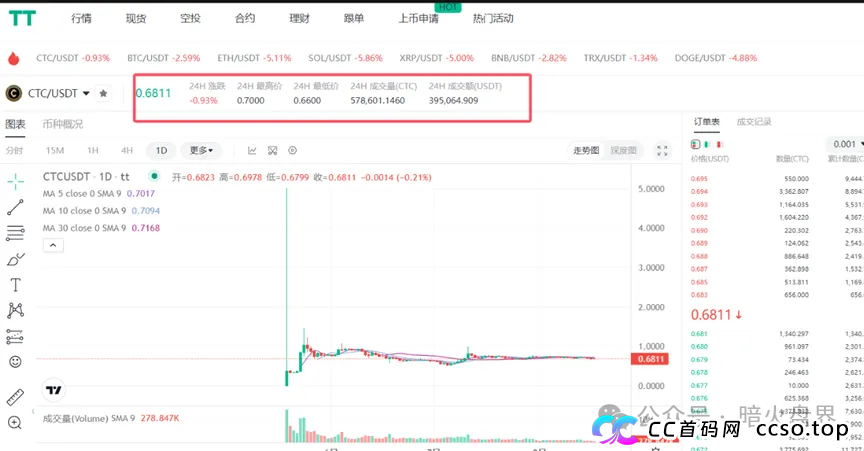This screenshot has height=451, width=864.
Task: Select the pattern drawing tool
Action: [15, 310]
